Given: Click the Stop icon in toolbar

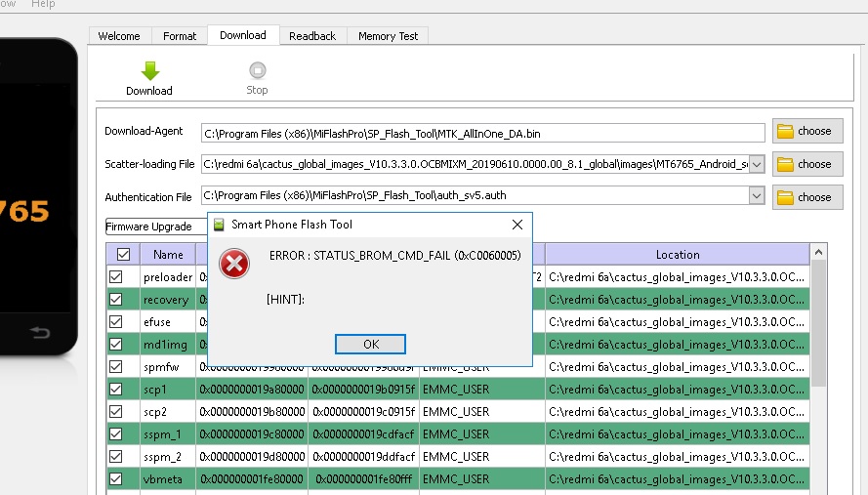Looking at the screenshot, I should point(257,70).
